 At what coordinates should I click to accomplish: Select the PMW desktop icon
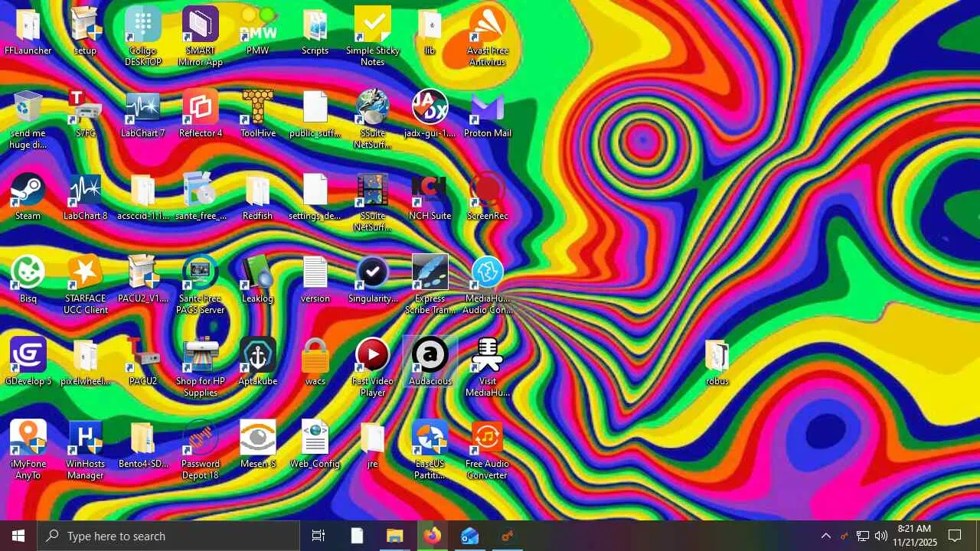tap(258, 32)
